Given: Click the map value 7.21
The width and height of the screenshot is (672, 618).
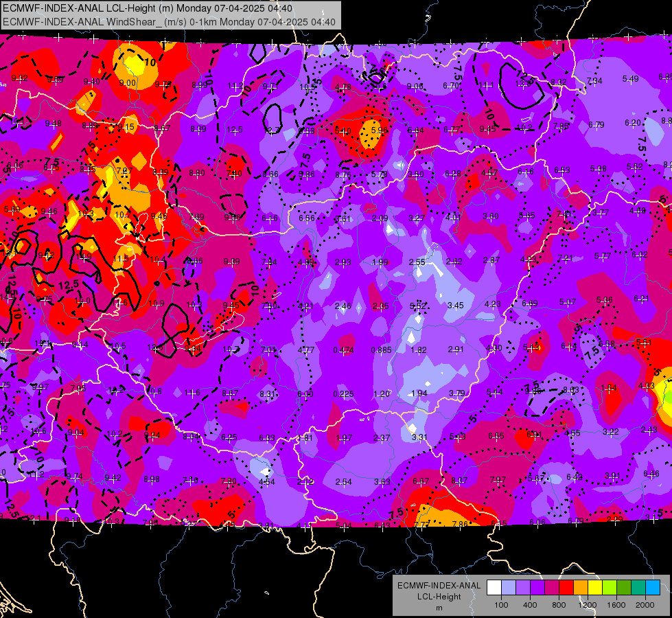Looking at the screenshot, I should [x=566, y=258].
